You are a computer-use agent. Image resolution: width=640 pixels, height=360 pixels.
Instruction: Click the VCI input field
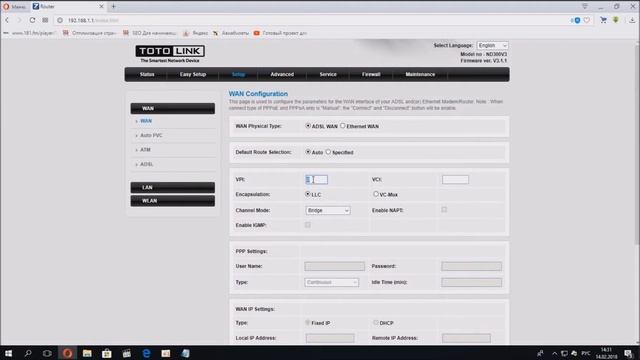(455, 180)
